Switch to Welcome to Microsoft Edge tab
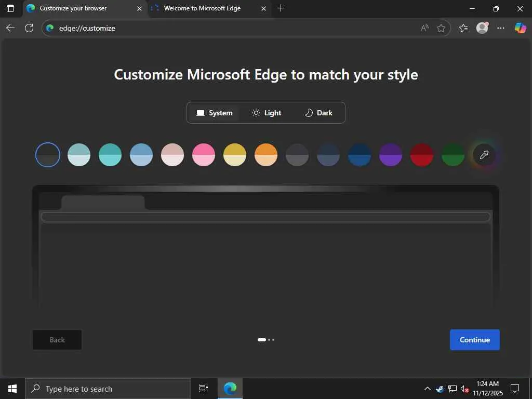The image size is (532, 399). (209, 8)
